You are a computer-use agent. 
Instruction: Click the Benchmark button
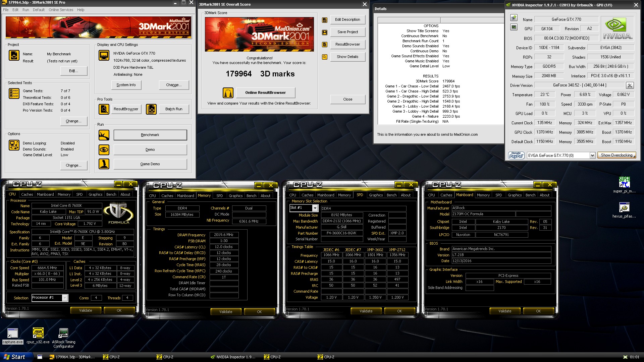click(150, 135)
